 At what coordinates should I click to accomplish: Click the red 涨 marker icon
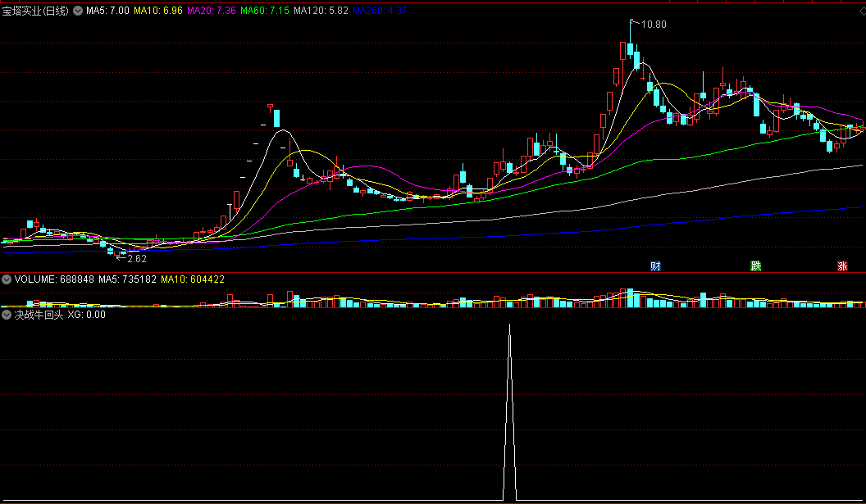pyautogui.click(x=842, y=266)
